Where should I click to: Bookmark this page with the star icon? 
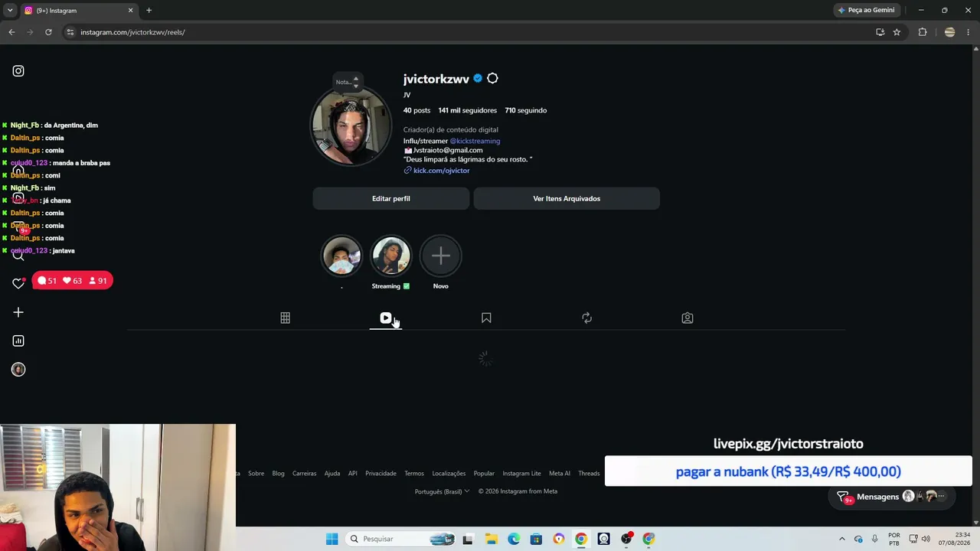pyautogui.click(x=897, y=32)
